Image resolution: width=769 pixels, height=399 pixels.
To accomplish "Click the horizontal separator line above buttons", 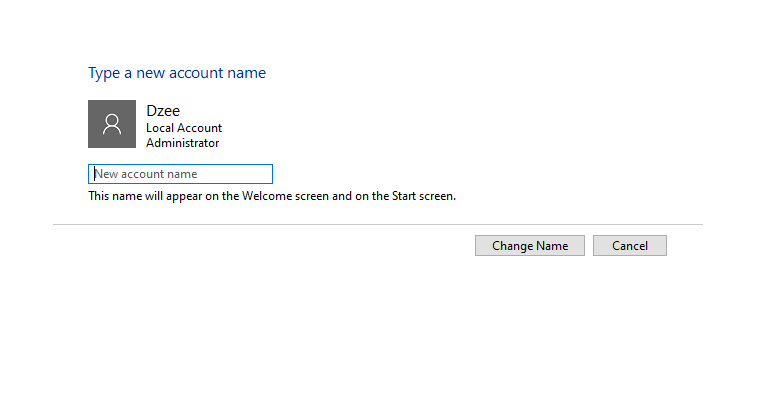I will (378, 224).
